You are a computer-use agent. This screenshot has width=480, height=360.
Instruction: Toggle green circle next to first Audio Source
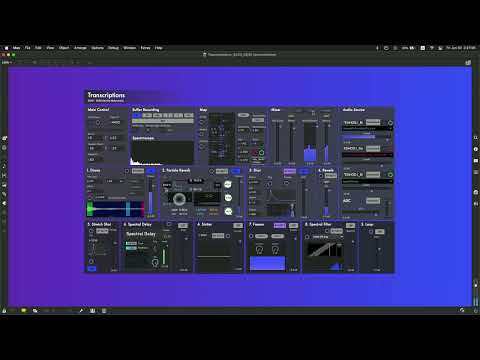(x=390, y=123)
